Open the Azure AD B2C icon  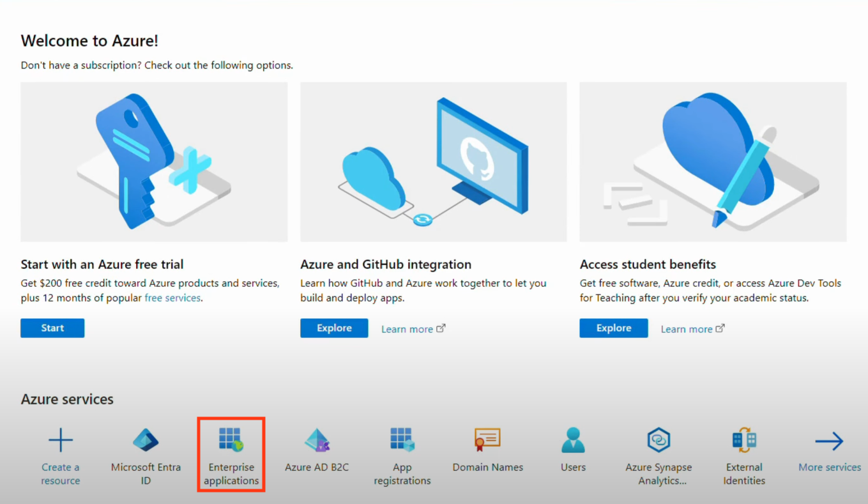(x=317, y=441)
